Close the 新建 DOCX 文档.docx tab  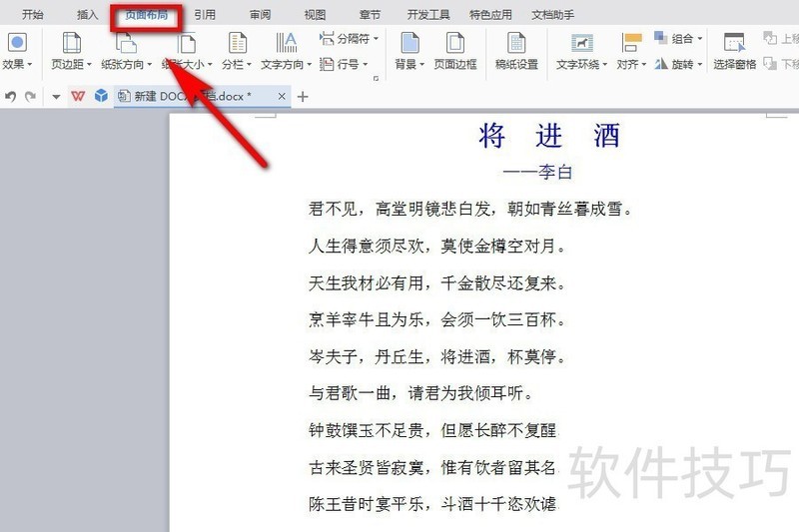[282, 96]
